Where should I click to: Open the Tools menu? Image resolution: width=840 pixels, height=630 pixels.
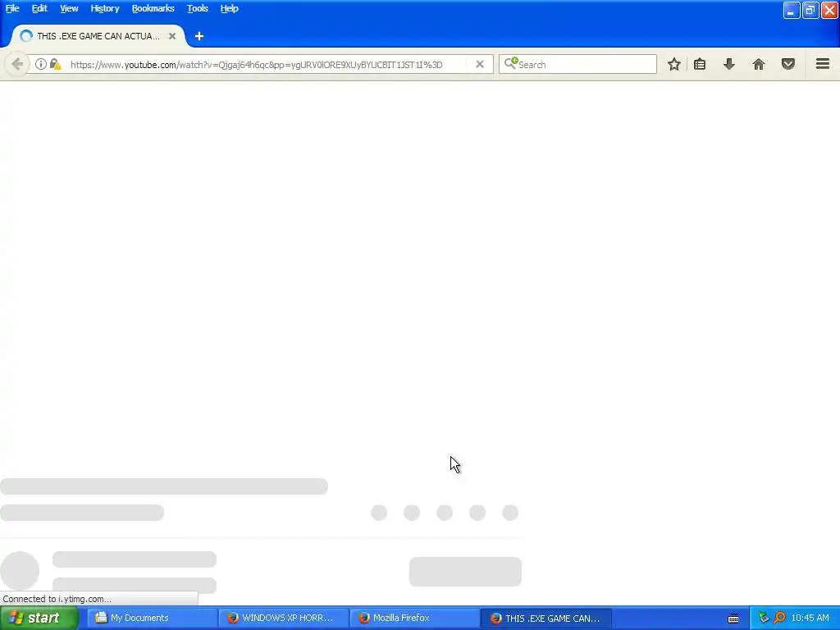198,8
